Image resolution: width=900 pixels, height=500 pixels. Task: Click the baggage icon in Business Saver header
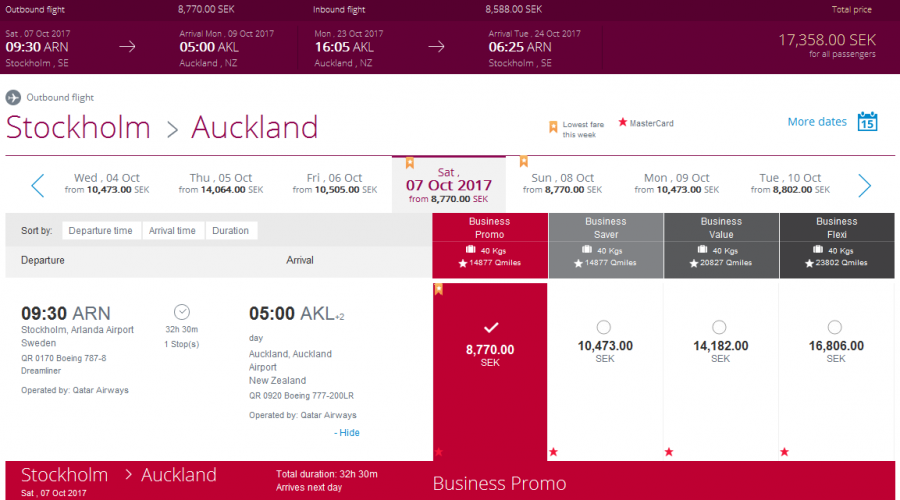click(587, 250)
